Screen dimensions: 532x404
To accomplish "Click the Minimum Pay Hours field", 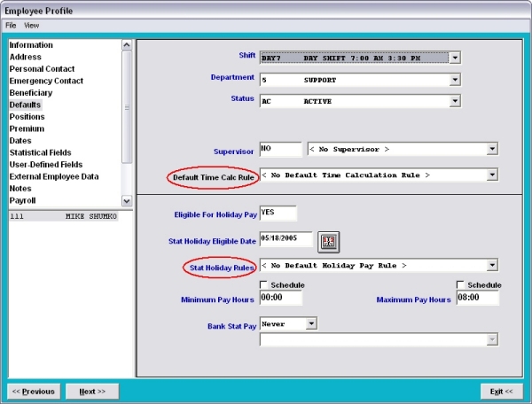I will pyautogui.click(x=280, y=298).
